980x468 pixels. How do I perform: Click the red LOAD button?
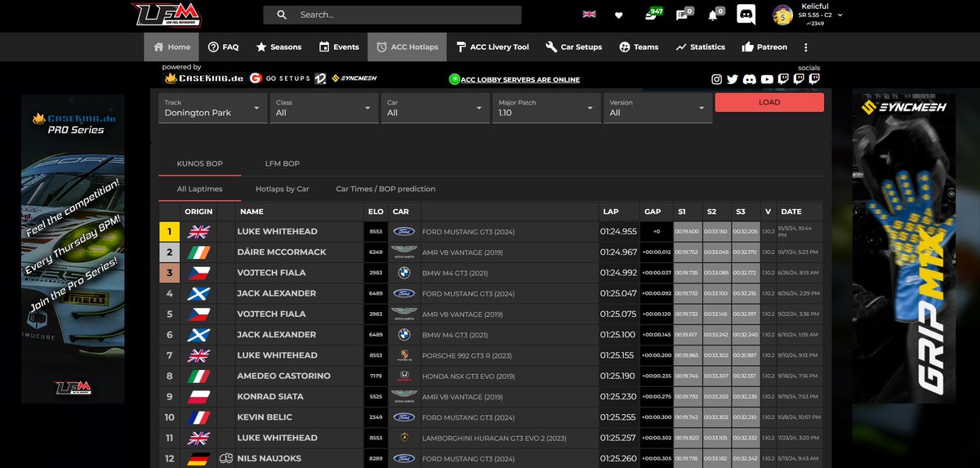pyautogui.click(x=769, y=102)
